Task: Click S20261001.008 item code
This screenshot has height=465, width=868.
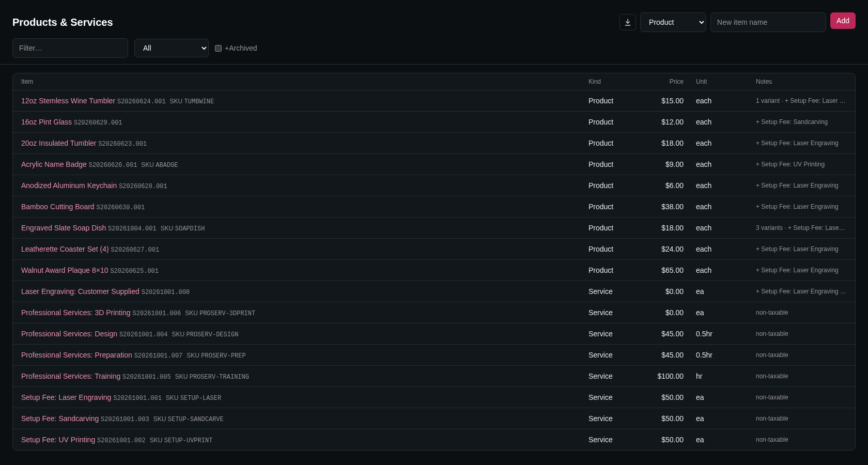Action: [x=165, y=292]
